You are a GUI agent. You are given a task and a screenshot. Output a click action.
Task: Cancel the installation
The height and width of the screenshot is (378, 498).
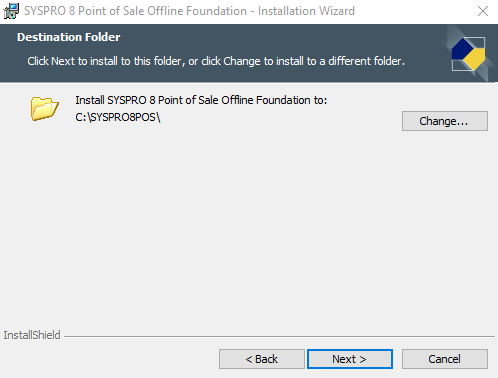pyautogui.click(x=445, y=359)
